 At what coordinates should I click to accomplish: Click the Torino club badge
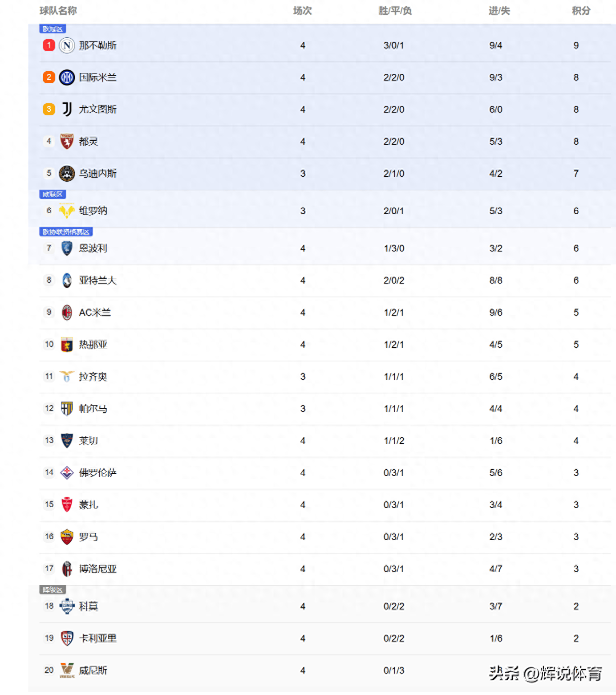[67, 142]
